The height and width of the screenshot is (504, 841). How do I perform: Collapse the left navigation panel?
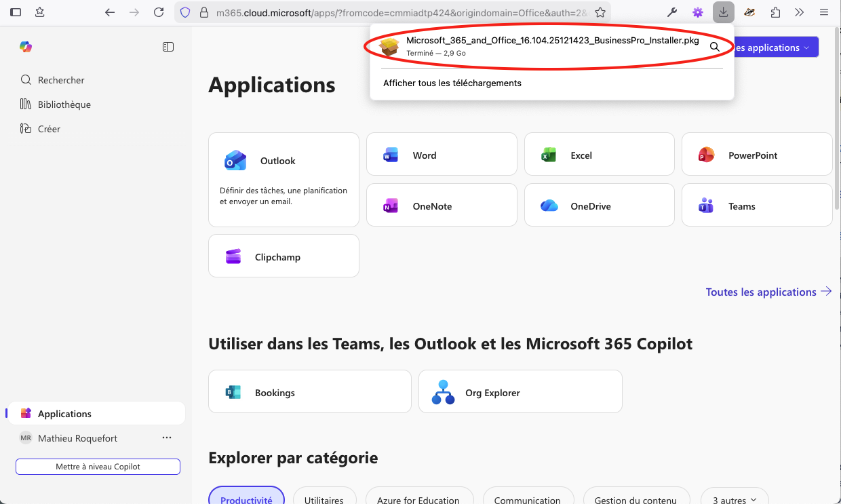click(168, 47)
